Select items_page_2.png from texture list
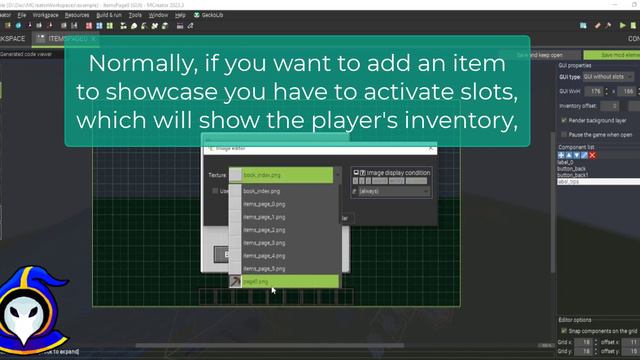640x360 pixels. point(284,230)
